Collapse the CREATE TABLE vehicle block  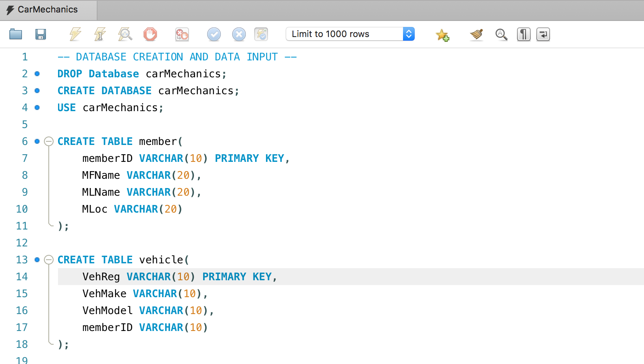tap(49, 260)
